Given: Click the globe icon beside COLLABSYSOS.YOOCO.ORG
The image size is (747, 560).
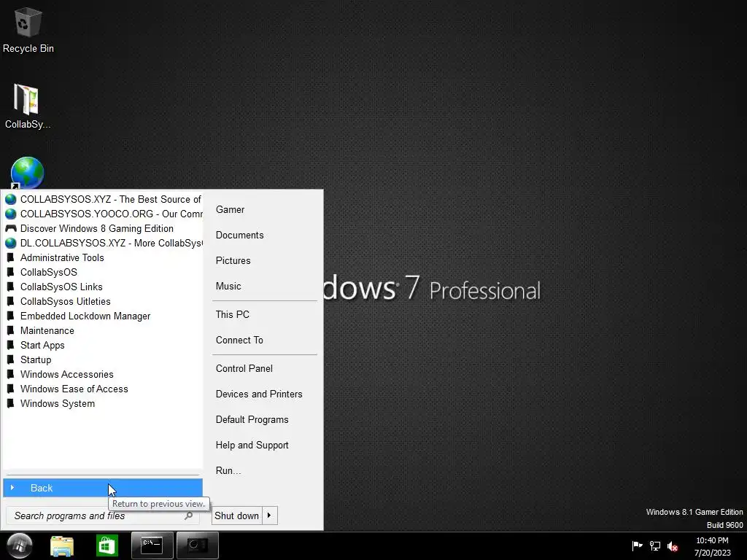Looking at the screenshot, I should click(x=10, y=214).
